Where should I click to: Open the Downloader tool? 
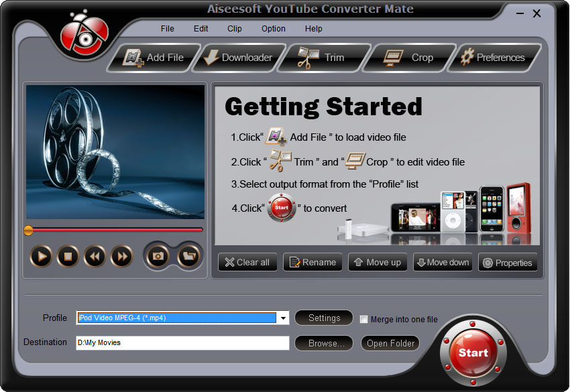point(239,58)
